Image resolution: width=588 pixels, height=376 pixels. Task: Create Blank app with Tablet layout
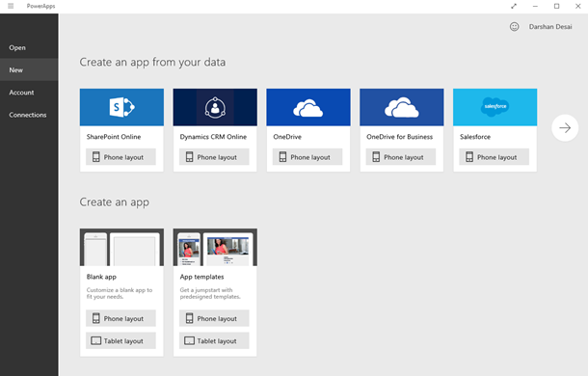click(x=120, y=340)
